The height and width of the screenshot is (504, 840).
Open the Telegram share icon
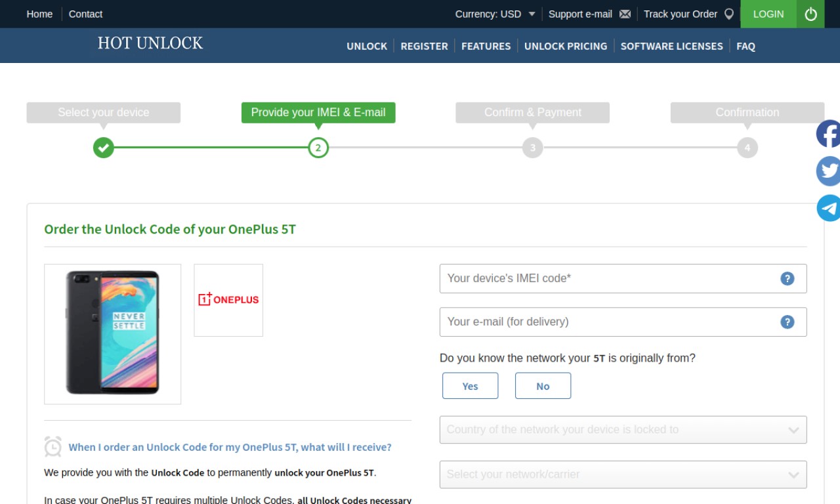coord(828,208)
